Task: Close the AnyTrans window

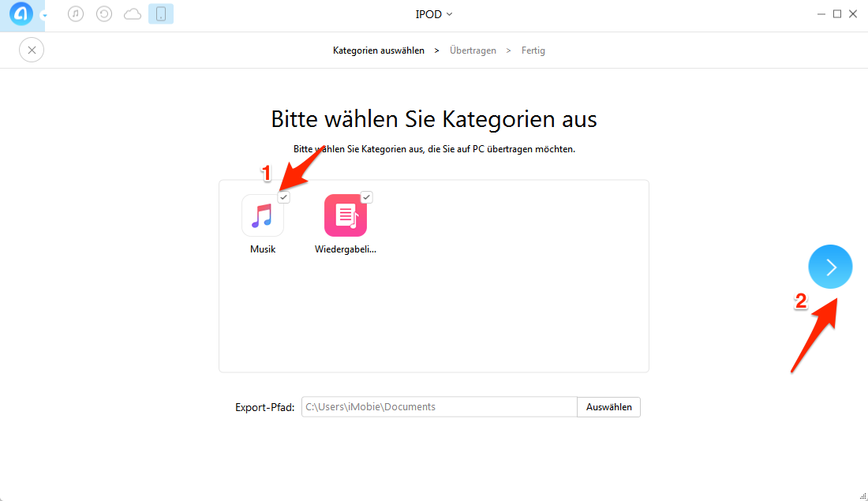Action: pyautogui.click(x=853, y=14)
